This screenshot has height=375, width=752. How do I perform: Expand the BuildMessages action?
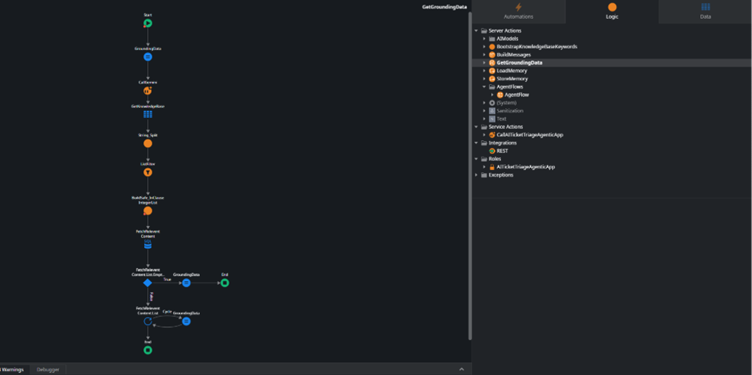pos(484,55)
